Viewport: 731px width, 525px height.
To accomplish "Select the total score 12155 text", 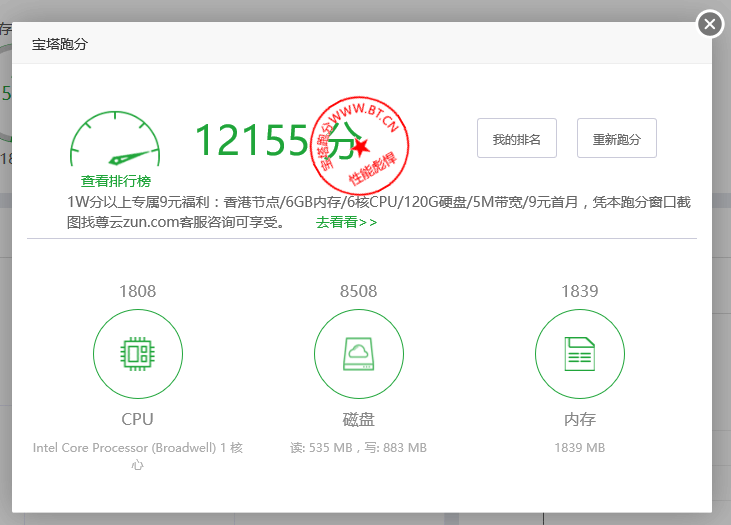I will click(251, 140).
